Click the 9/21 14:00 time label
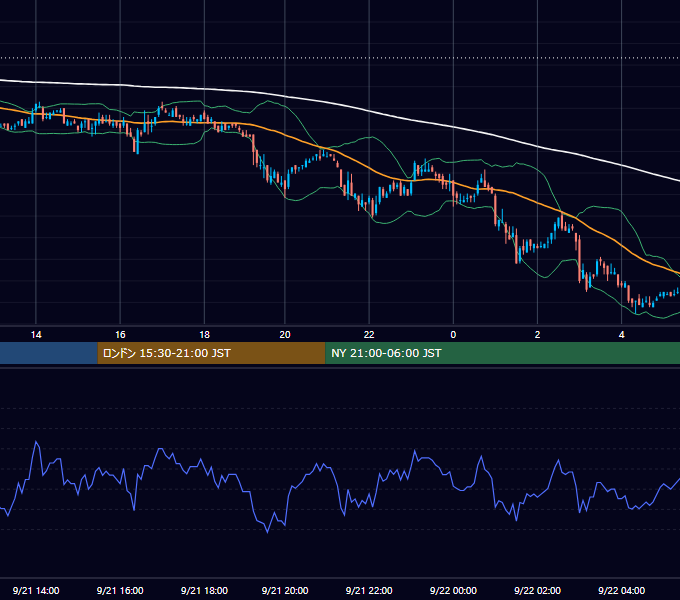This screenshot has width=680, height=600. coord(36,590)
